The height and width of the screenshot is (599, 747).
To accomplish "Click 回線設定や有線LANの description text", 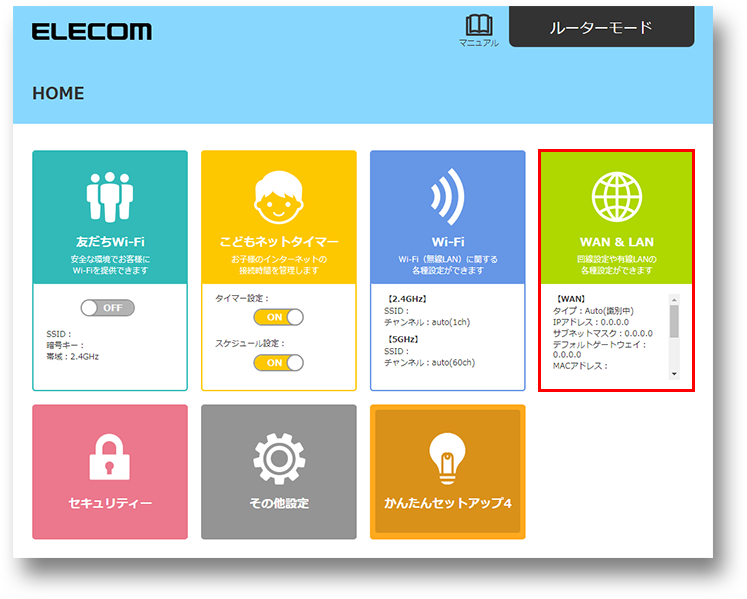I will (x=617, y=259).
